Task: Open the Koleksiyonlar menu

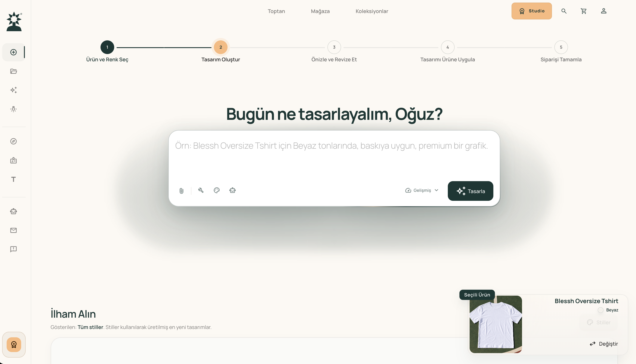Action: [372, 11]
